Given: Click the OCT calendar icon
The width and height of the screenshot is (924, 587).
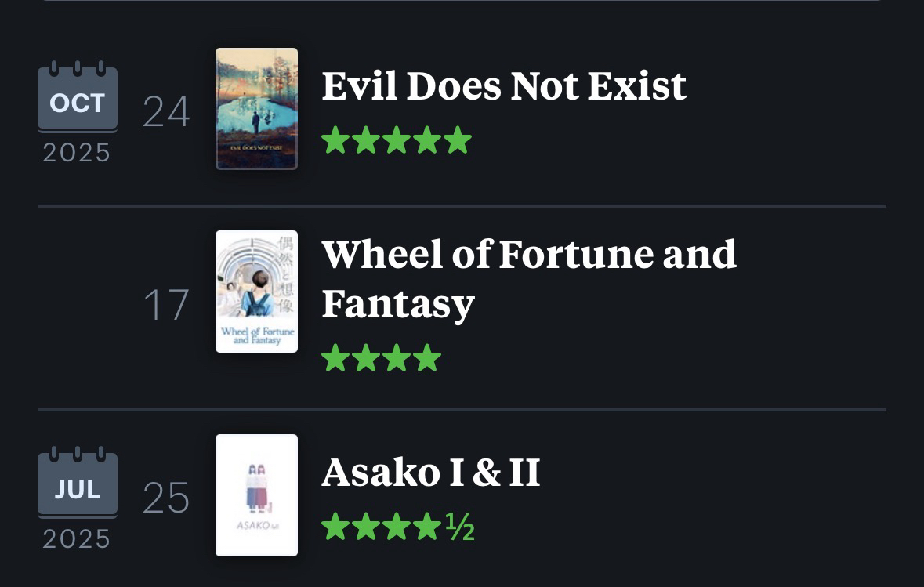Looking at the screenshot, I should (x=77, y=99).
